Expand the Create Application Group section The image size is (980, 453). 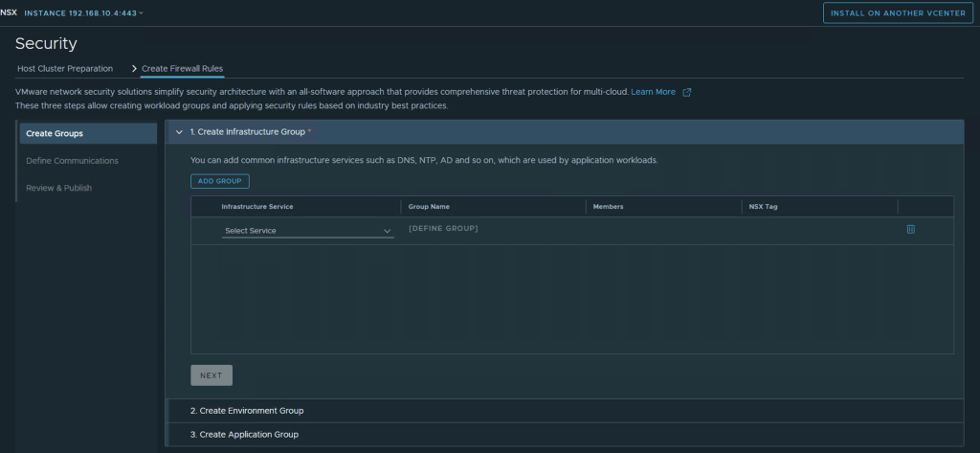coord(244,435)
